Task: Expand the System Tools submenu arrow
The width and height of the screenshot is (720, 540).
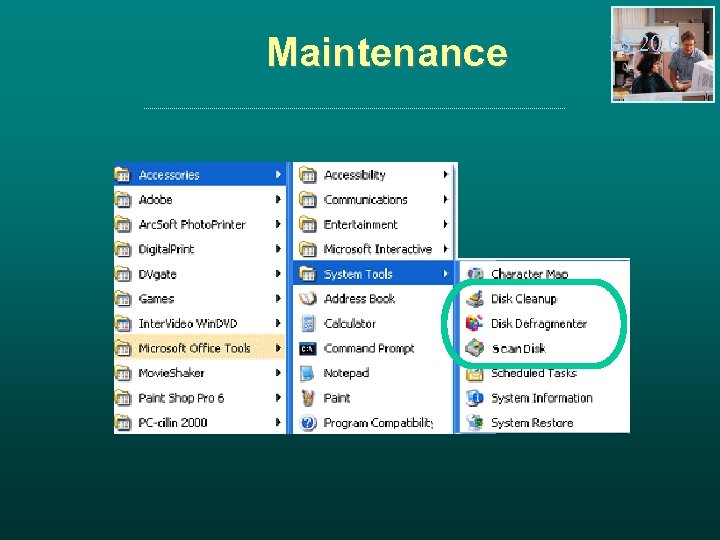Action: [445, 274]
